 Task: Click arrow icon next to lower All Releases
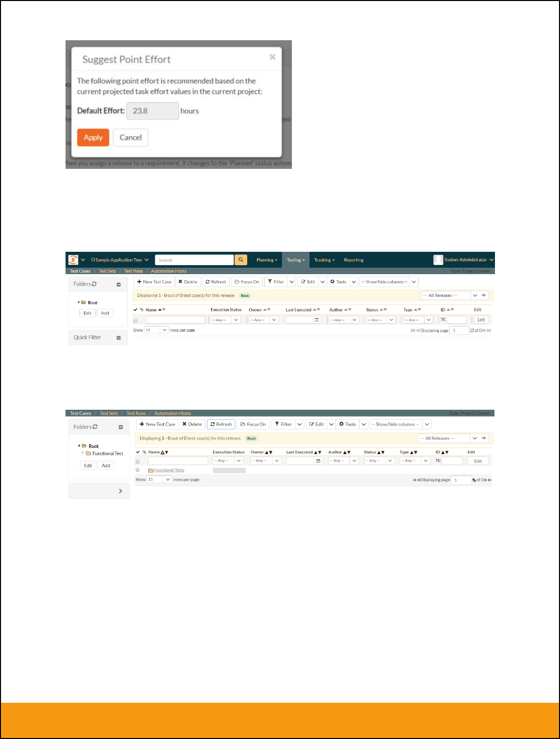click(x=484, y=438)
